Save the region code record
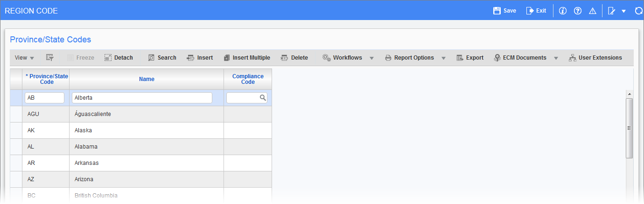644x204 pixels. pos(504,10)
